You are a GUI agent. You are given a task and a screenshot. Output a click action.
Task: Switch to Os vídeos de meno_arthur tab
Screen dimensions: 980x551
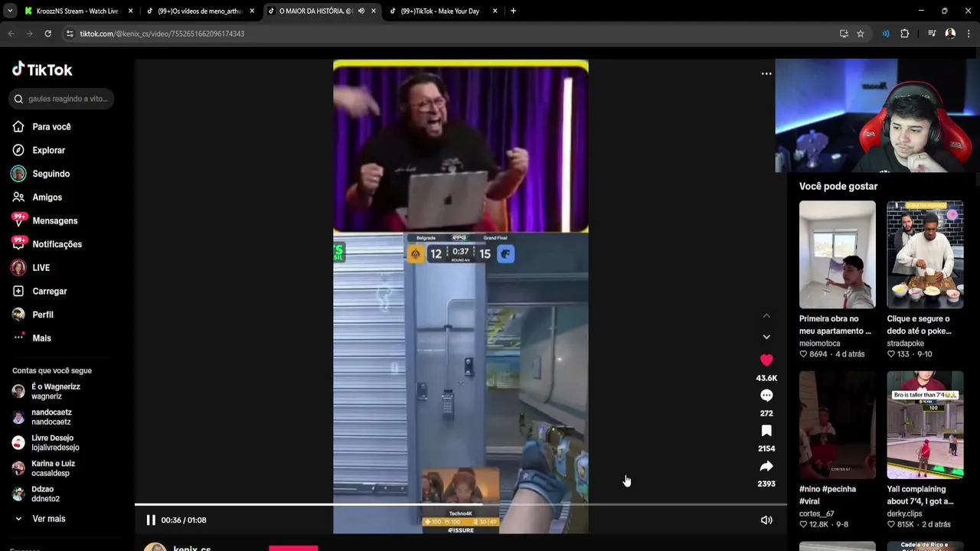[x=199, y=11]
